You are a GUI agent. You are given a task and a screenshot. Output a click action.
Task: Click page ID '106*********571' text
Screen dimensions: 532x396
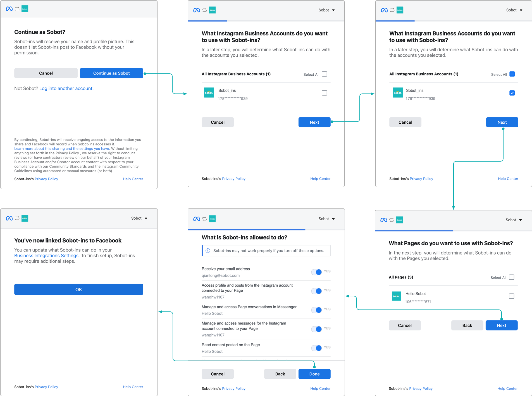418,302
